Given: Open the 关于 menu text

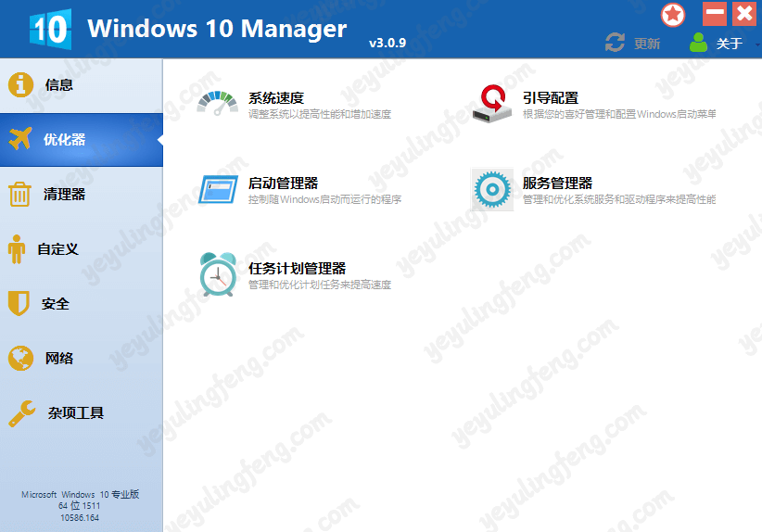Looking at the screenshot, I should click(729, 44).
